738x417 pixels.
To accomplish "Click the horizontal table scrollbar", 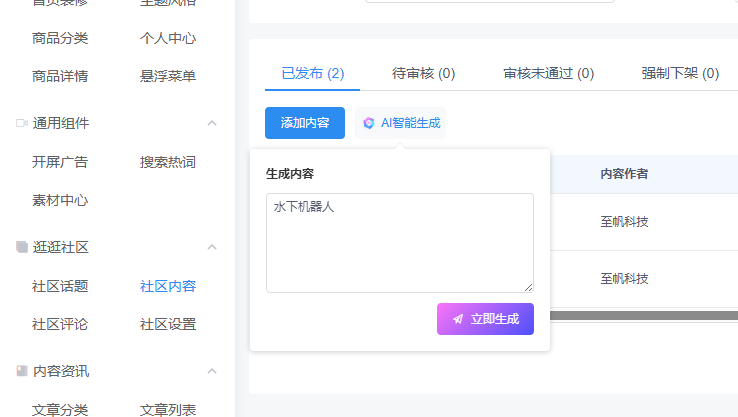I will coord(640,316).
